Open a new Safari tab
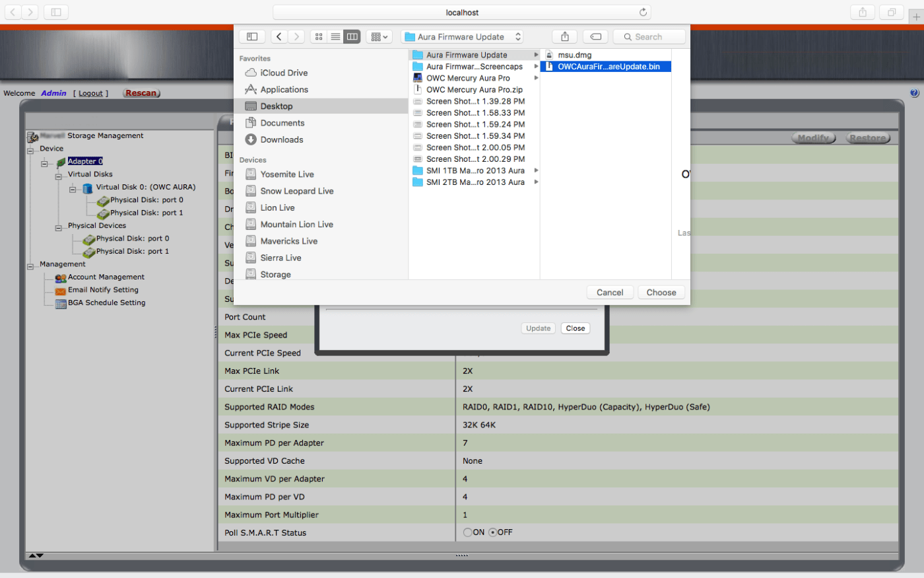The image size is (924, 578). pos(916,17)
